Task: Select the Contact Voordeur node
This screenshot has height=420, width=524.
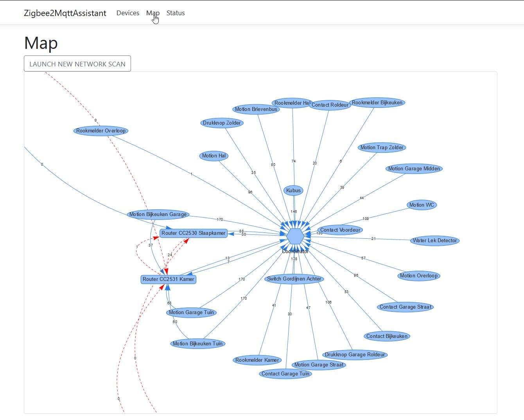Action: (x=340, y=230)
